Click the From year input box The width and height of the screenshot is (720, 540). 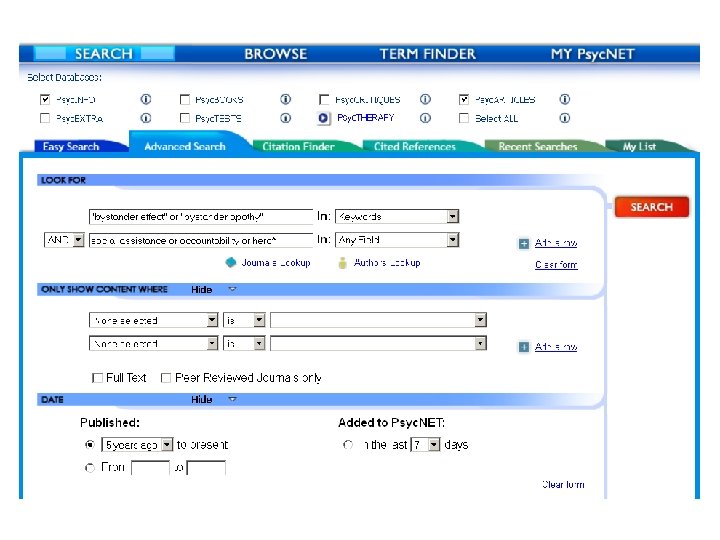coord(151,467)
